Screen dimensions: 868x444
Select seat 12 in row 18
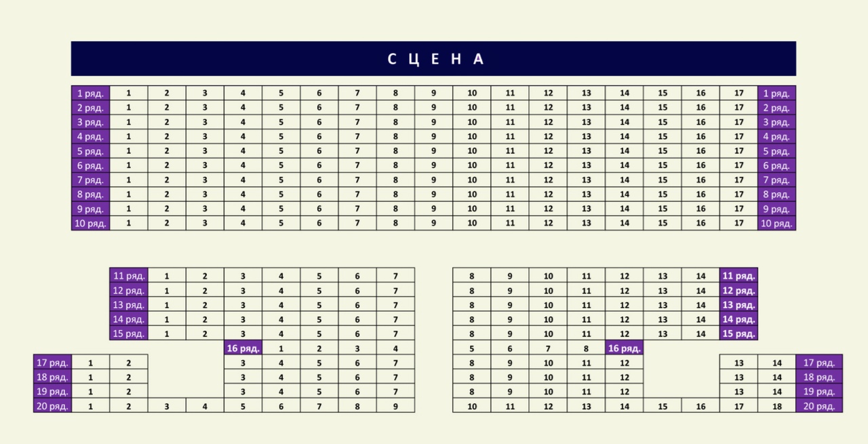(x=625, y=377)
